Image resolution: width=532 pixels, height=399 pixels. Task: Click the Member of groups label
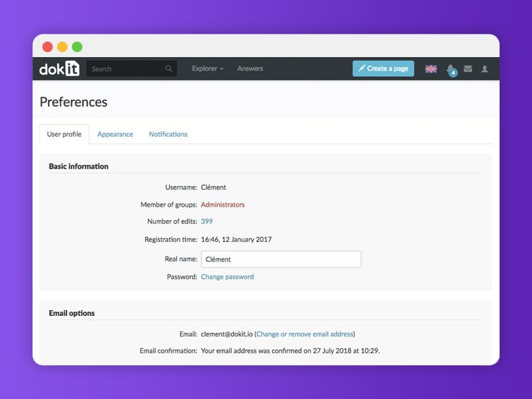(168, 204)
